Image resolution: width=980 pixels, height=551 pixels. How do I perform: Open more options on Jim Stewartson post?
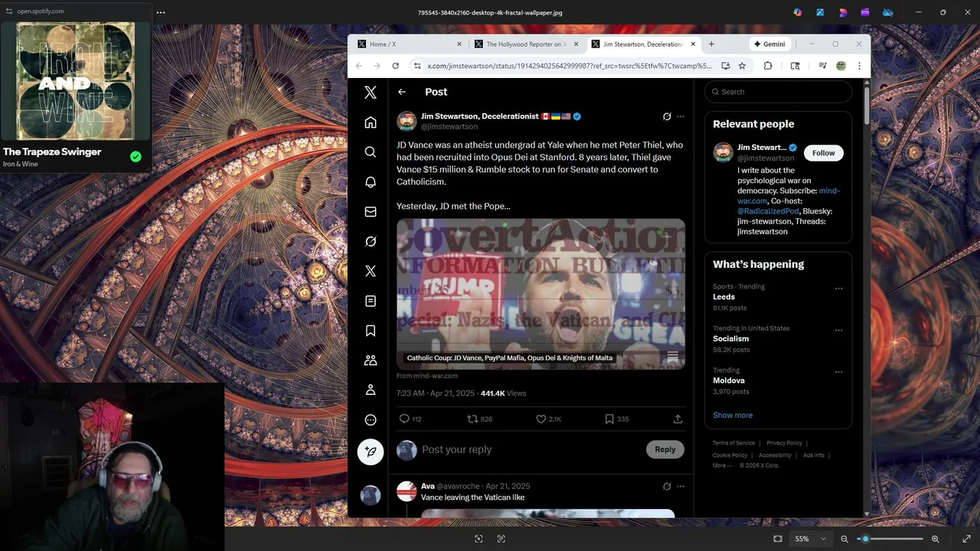click(681, 116)
